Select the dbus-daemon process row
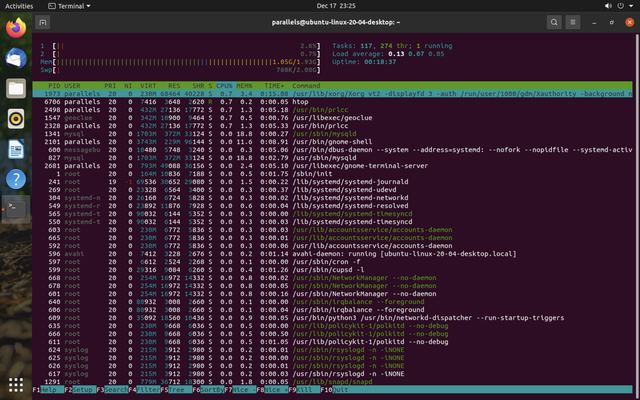The image size is (640, 400). [x=332, y=150]
